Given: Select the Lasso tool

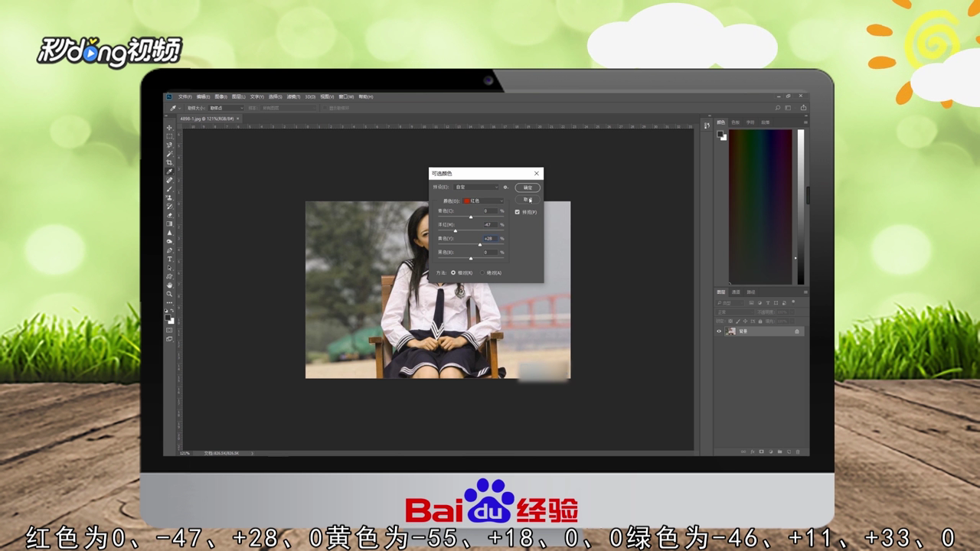Looking at the screenshot, I should (x=171, y=145).
